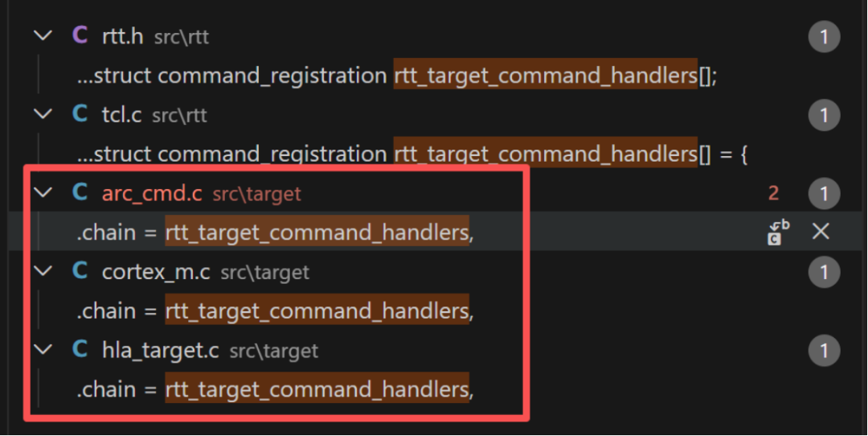The width and height of the screenshot is (868, 436).
Task: Click the match count badge for hla_target.c
Action: coord(825,351)
